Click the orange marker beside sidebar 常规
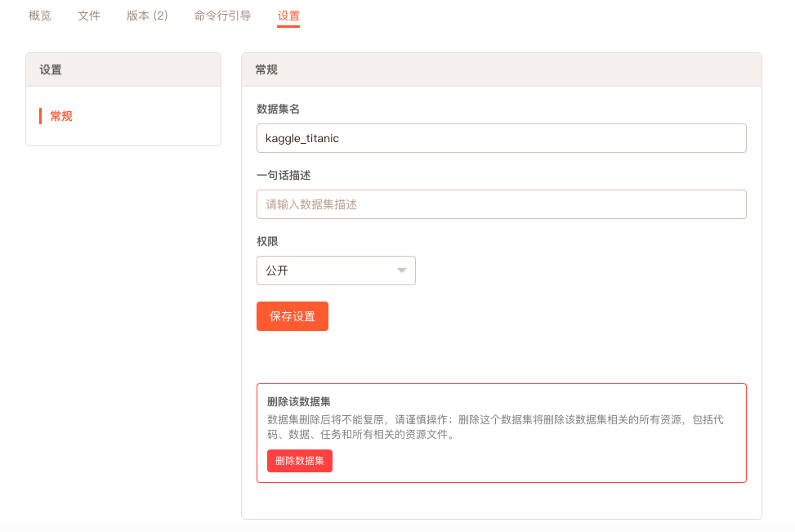 [40, 116]
